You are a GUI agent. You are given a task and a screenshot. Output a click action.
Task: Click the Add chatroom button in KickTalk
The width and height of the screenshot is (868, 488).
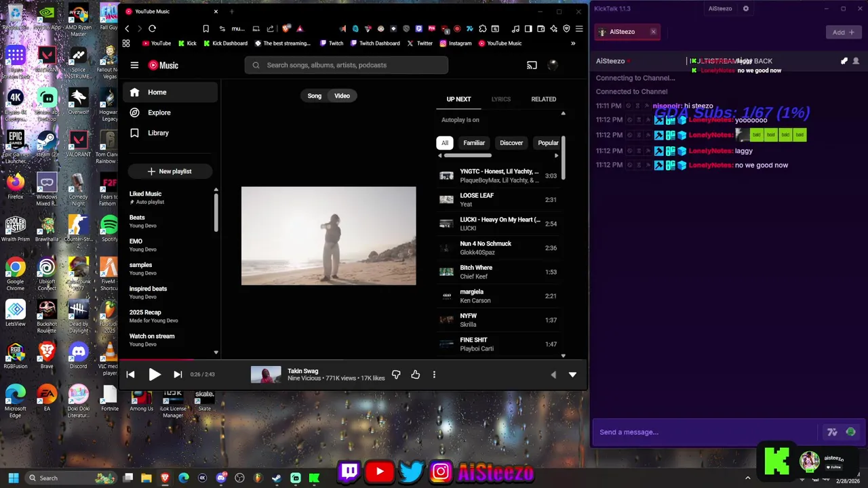(843, 32)
